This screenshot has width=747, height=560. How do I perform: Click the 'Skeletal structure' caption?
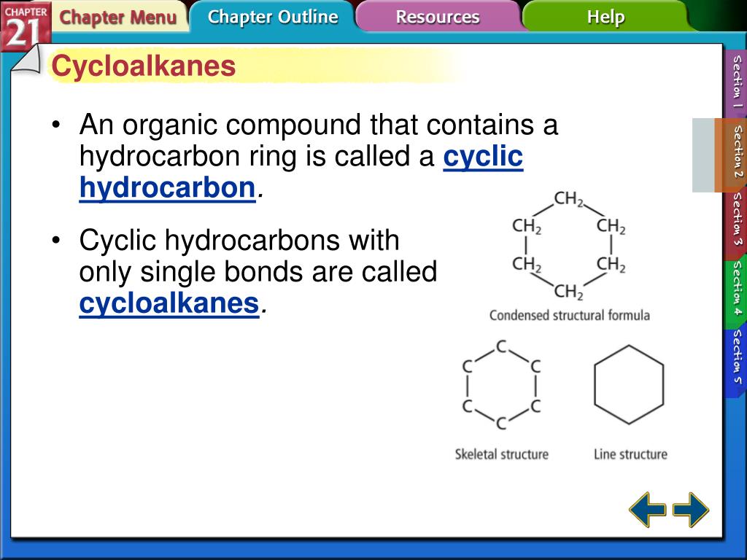(502, 454)
